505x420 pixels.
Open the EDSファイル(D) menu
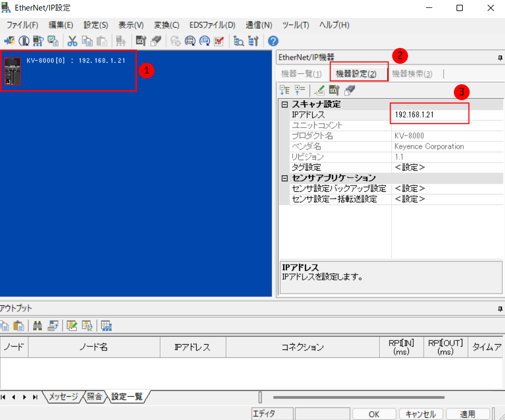pyautogui.click(x=212, y=25)
